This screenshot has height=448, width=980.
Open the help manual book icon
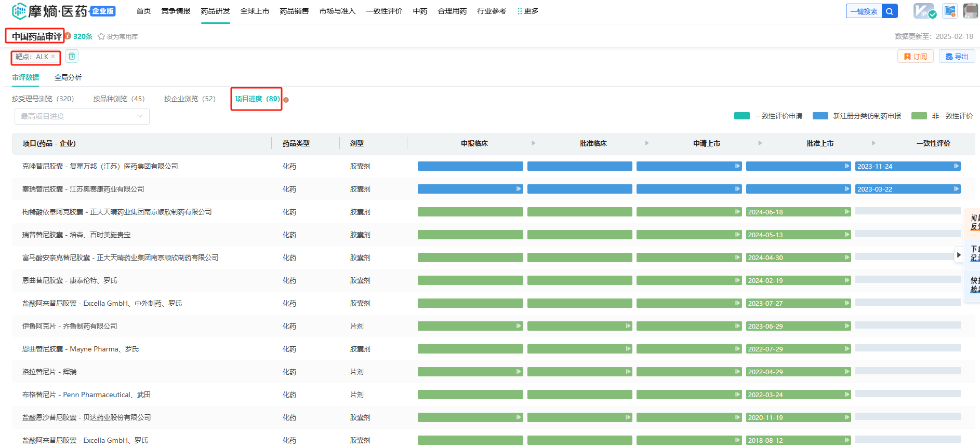[950, 11]
